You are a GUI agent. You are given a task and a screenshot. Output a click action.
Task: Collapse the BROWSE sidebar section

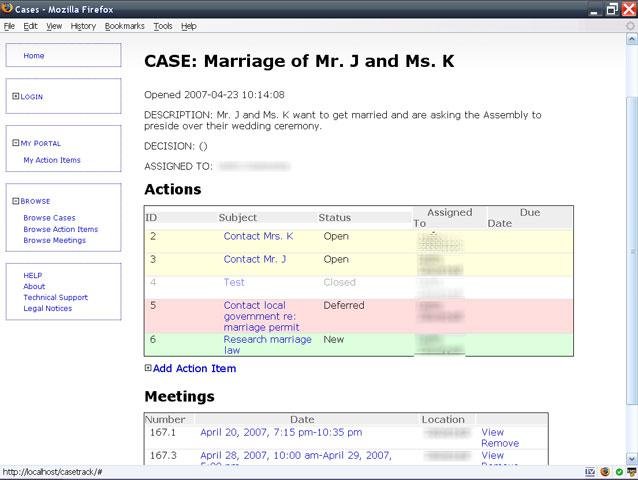click(x=15, y=201)
